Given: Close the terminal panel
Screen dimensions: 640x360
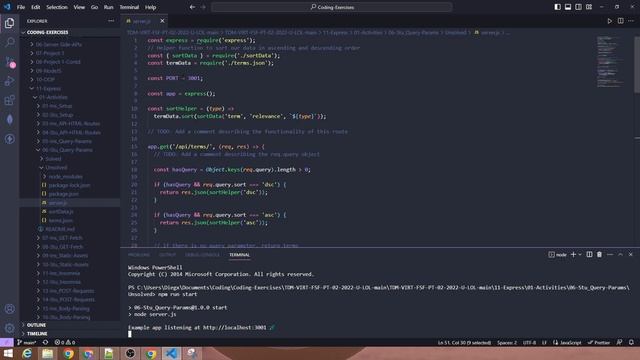Looking at the screenshot, I should pos(631,254).
